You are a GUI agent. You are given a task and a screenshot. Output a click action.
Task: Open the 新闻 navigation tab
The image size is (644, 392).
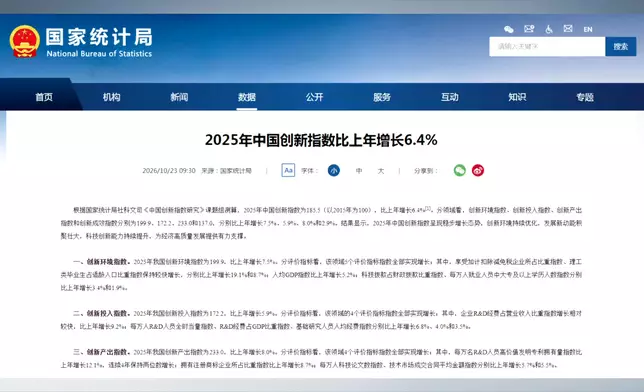click(179, 97)
